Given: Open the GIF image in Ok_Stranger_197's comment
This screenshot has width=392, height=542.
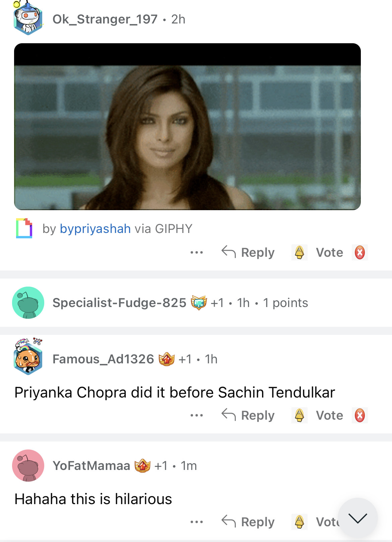Looking at the screenshot, I should coord(187,127).
